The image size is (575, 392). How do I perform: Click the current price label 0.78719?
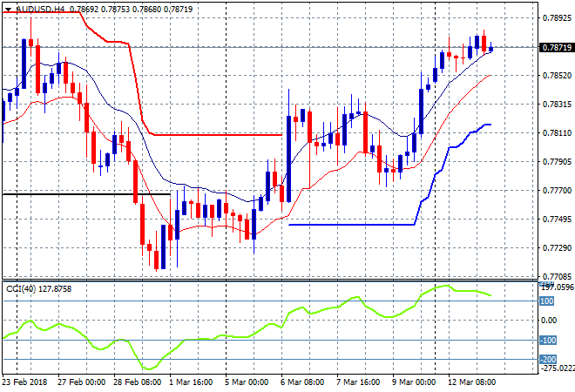click(x=557, y=47)
